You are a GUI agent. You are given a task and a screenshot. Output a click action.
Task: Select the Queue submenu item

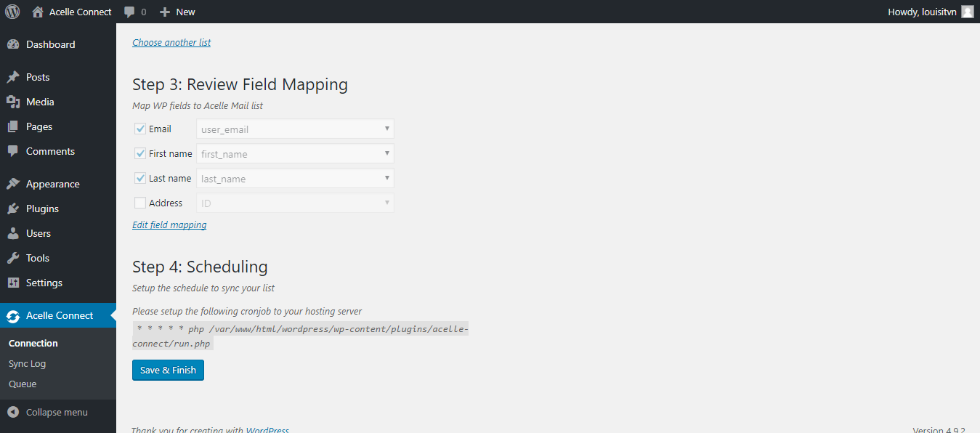pyautogui.click(x=23, y=384)
